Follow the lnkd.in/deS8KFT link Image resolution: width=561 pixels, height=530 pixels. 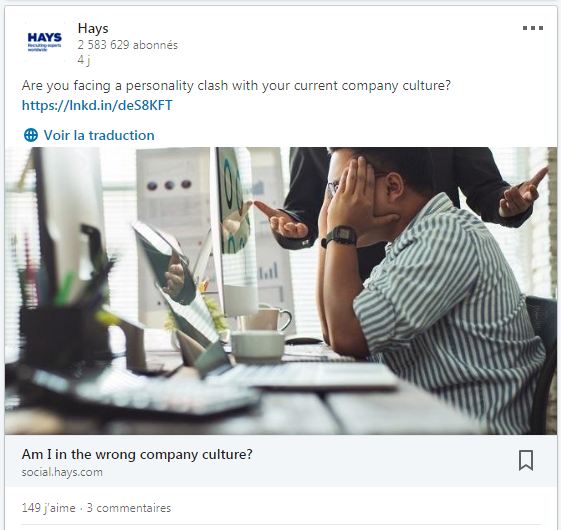(97, 105)
